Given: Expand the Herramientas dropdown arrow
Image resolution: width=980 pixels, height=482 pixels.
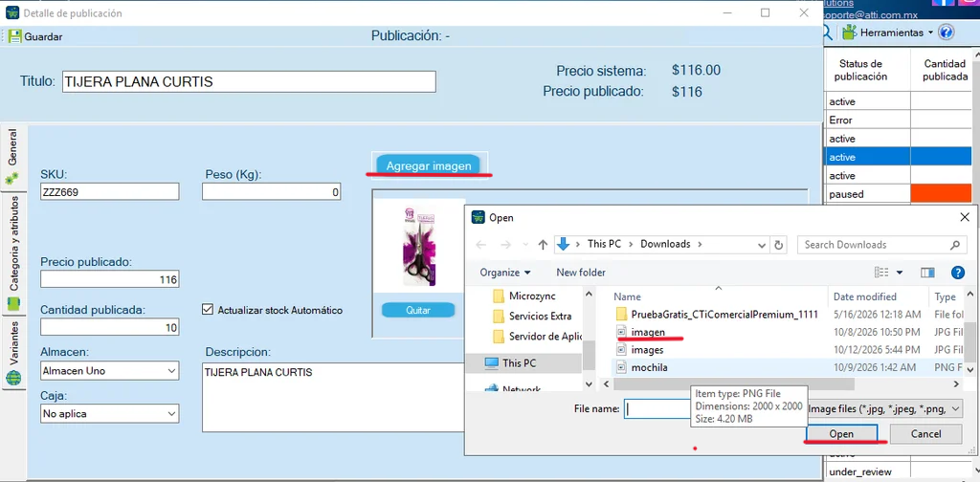Looking at the screenshot, I should (x=930, y=32).
